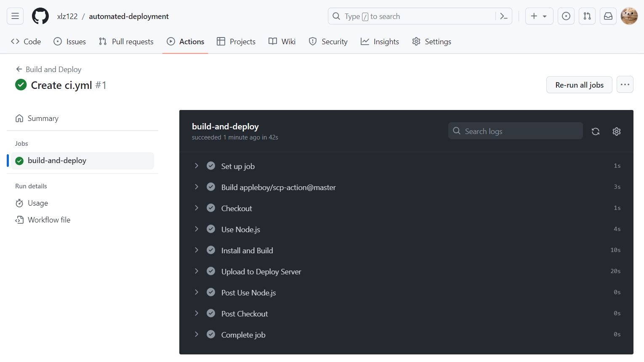This screenshot has height=362, width=644.
Task: Click the green success icon next to Create ci.yml
Action: click(x=21, y=85)
